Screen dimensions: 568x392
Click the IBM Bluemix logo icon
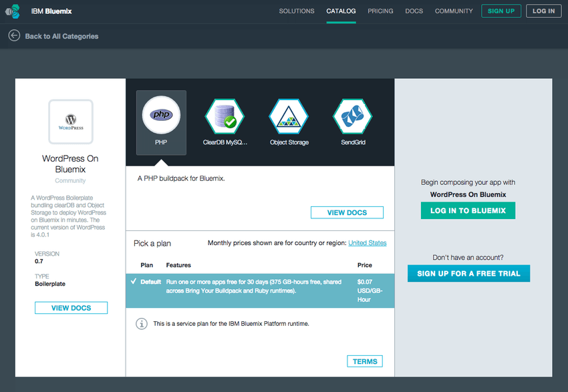[13, 11]
